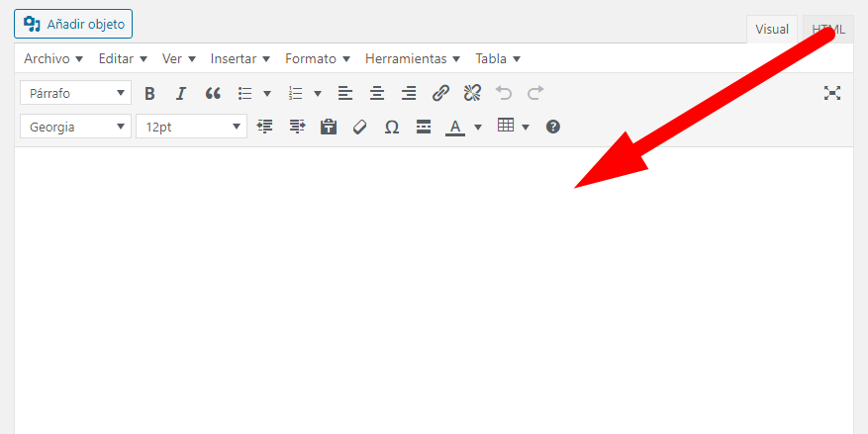The height and width of the screenshot is (434, 868).
Task: Click inside the empty editor content area
Action: 434,291
